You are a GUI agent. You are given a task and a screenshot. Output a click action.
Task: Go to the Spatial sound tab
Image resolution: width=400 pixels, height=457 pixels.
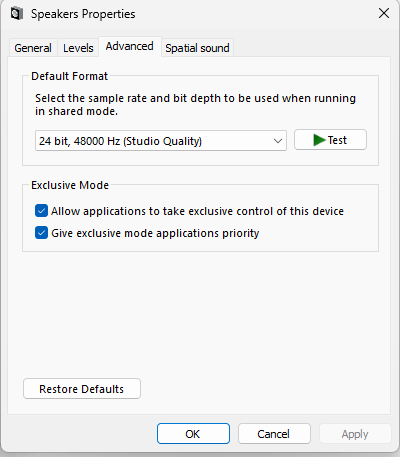(x=197, y=48)
